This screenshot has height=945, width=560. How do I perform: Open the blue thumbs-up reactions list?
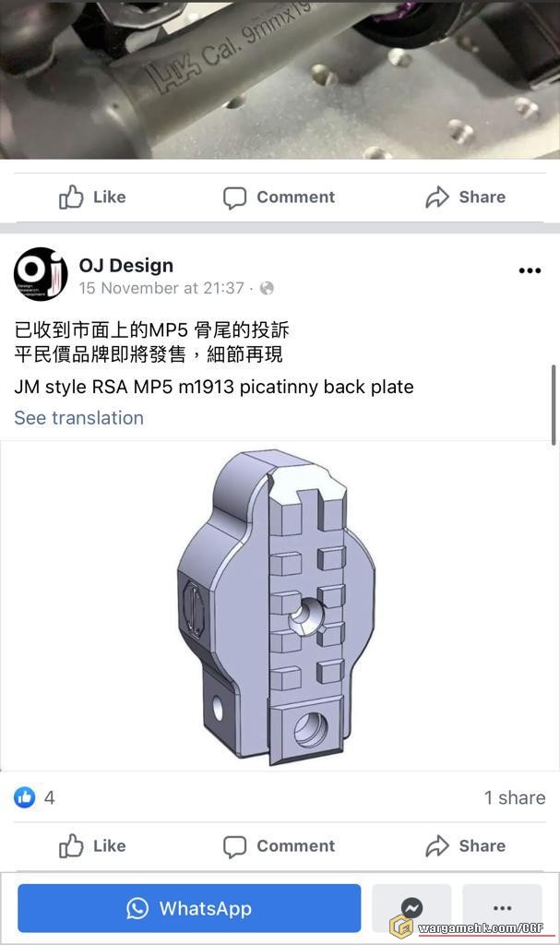25,797
